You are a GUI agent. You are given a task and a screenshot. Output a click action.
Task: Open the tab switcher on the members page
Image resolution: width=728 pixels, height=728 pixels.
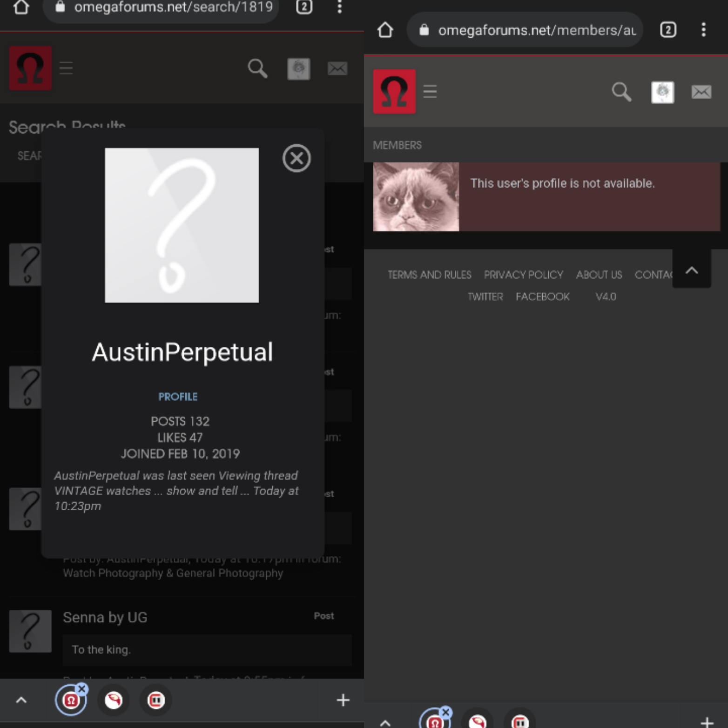point(668,30)
